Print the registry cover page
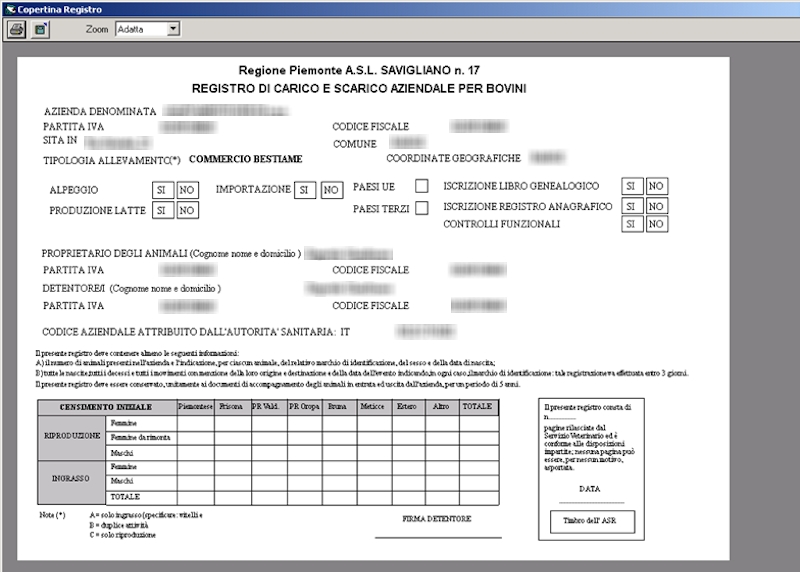800x572 pixels. click(x=16, y=29)
